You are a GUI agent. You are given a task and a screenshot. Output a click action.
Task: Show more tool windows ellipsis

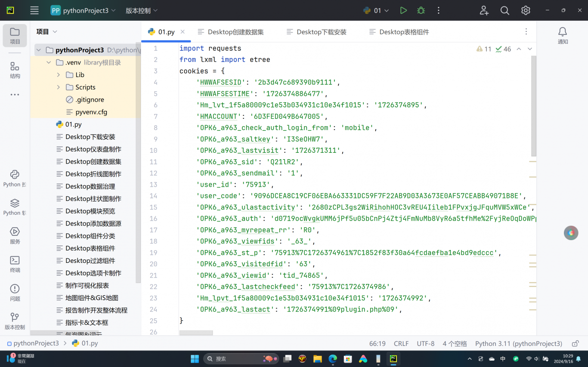[15, 95]
